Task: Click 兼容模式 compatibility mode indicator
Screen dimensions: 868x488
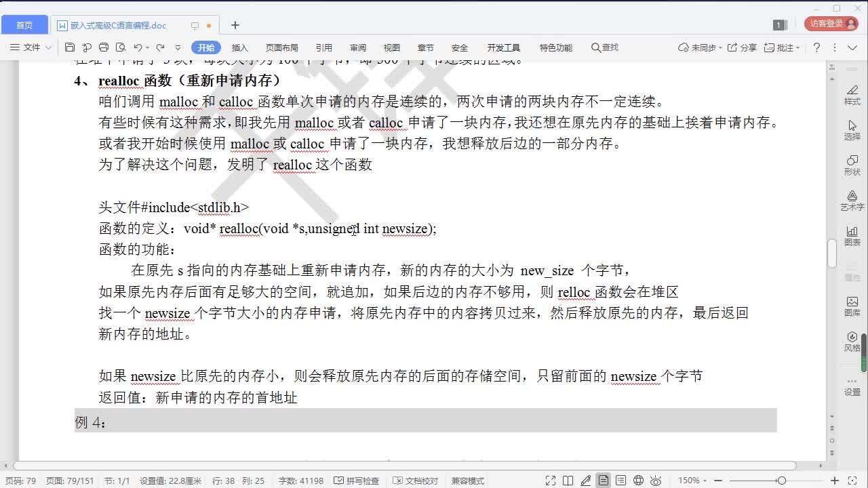Action: pos(468,481)
